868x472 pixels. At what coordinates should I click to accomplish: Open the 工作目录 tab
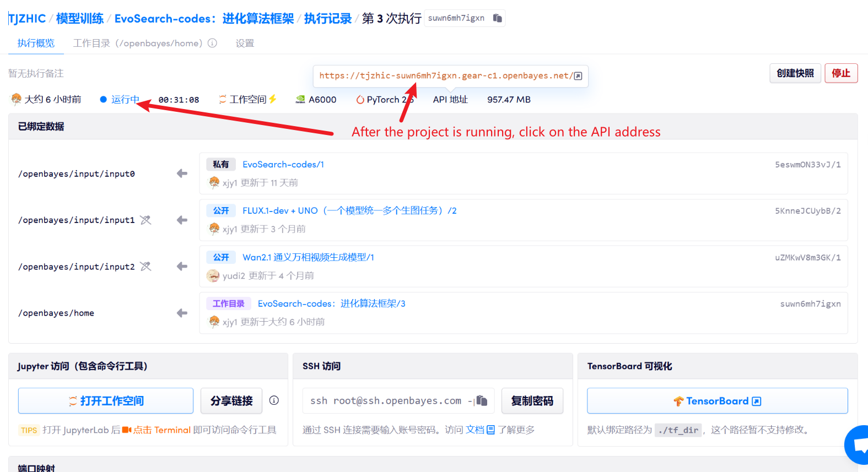point(138,43)
